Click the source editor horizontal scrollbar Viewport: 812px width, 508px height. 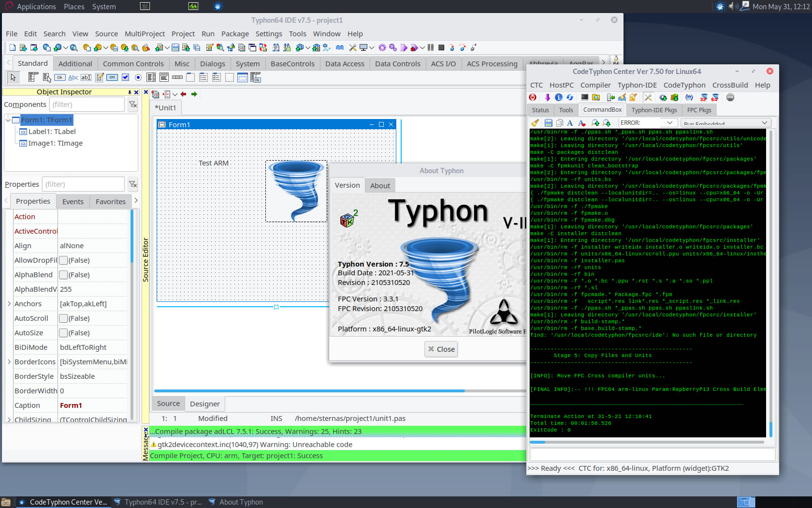[x=340, y=390]
